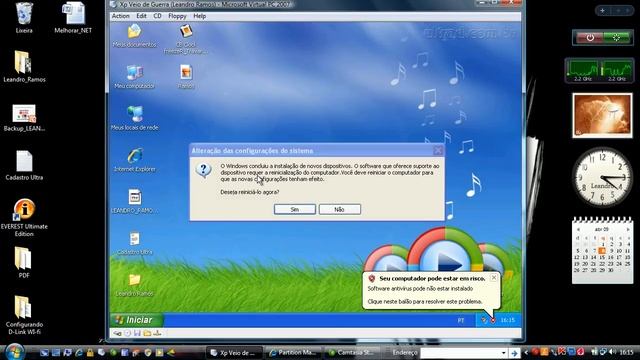This screenshot has width=640, height=360.
Task: Close the security risk balloon notification
Action: pyautogui.click(x=494, y=278)
